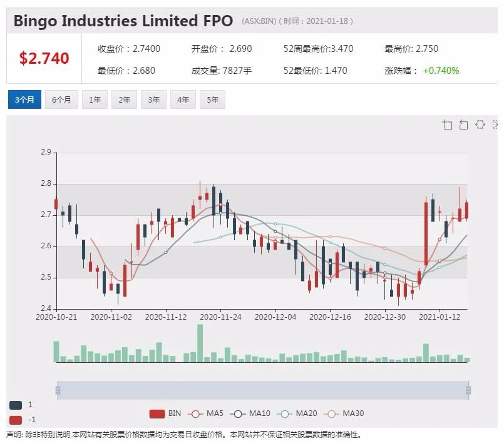Click the 2.5 y-axis price label
This screenshot has height=446, width=504.
point(46,277)
